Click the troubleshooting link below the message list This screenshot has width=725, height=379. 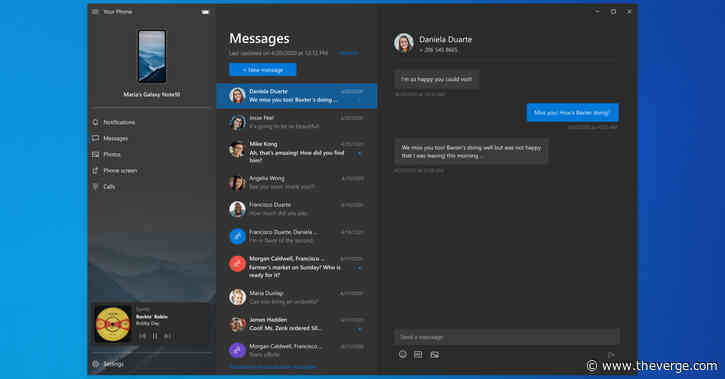(x=273, y=367)
